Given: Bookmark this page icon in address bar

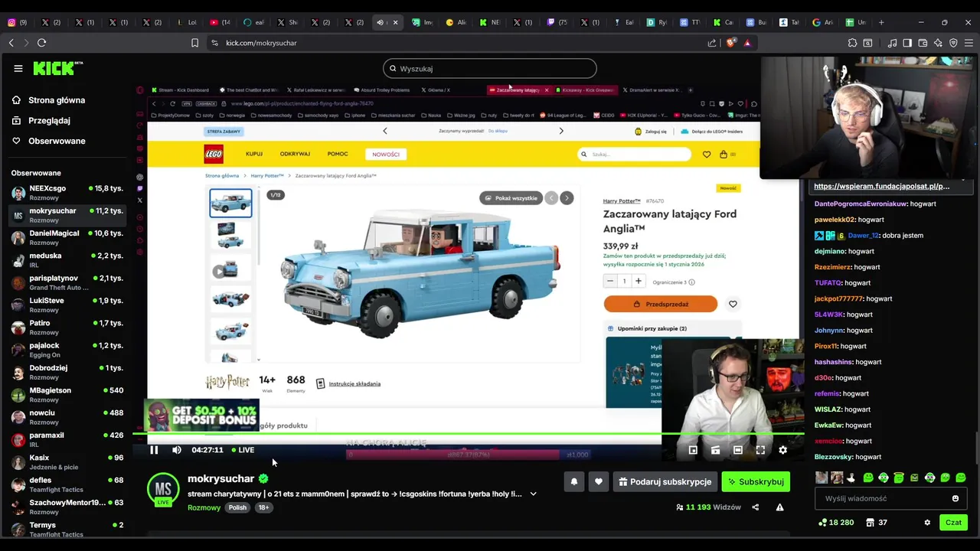Looking at the screenshot, I should 195,43.
